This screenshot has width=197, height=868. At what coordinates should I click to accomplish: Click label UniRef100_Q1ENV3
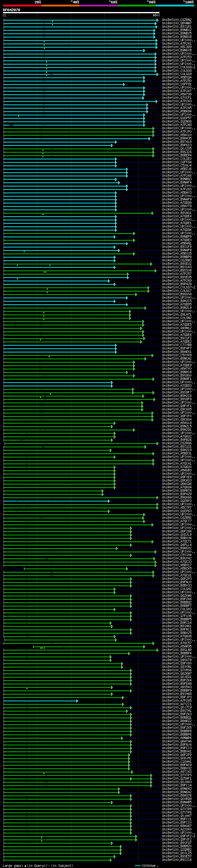coord(177,501)
